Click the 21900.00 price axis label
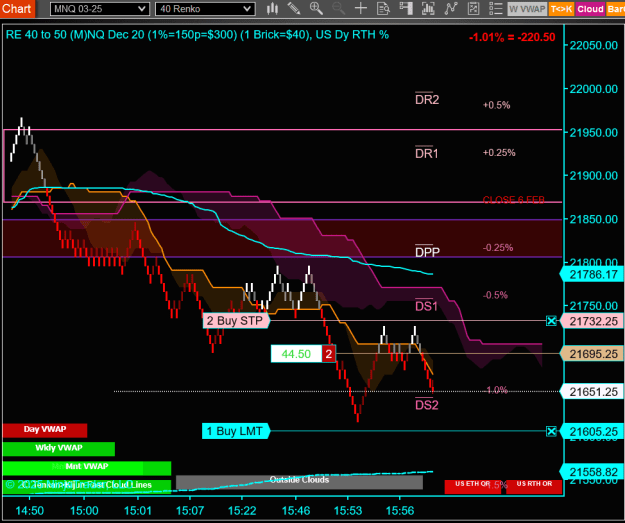The width and height of the screenshot is (625, 523). point(594,175)
